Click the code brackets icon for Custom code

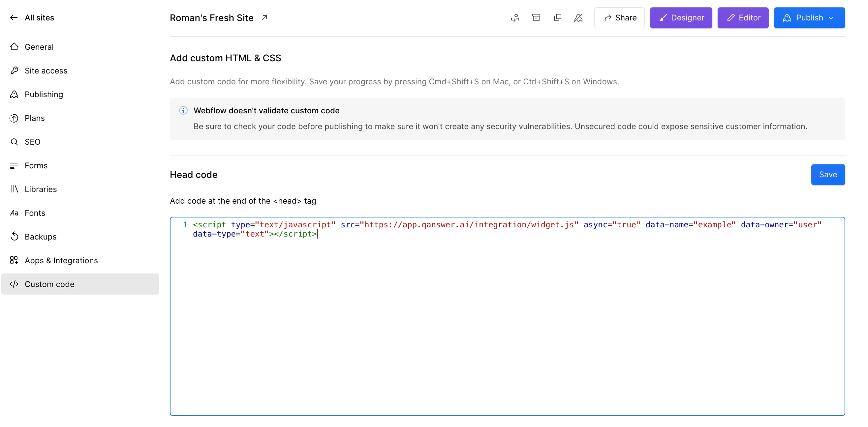[x=14, y=284]
